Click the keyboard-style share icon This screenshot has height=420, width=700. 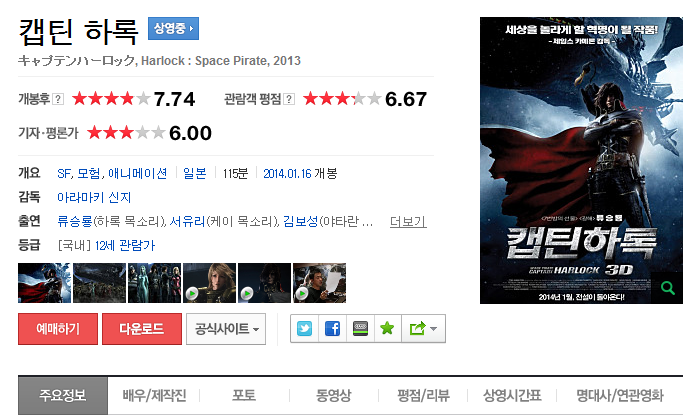click(x=360, y=329)
